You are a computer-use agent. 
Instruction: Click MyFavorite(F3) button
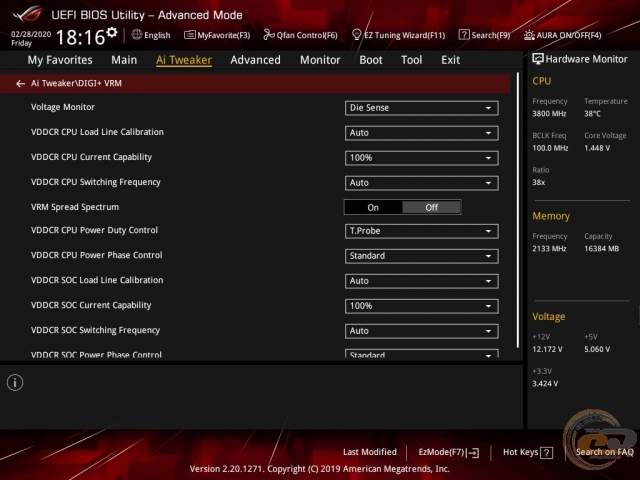(217, 35)
